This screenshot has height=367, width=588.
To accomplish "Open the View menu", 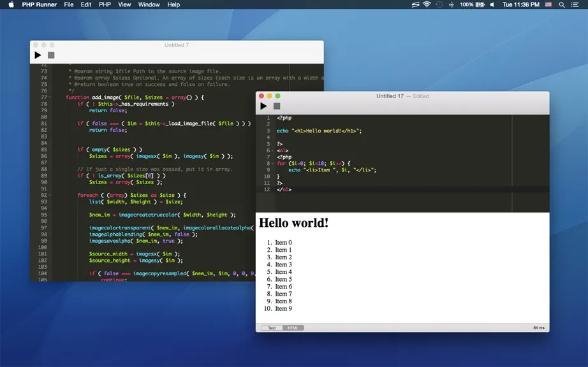I will (x=124, y=4).
